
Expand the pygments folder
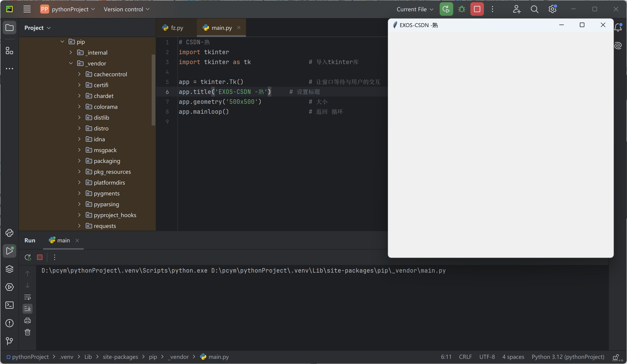pyautogui.click(x=79, y=193)
